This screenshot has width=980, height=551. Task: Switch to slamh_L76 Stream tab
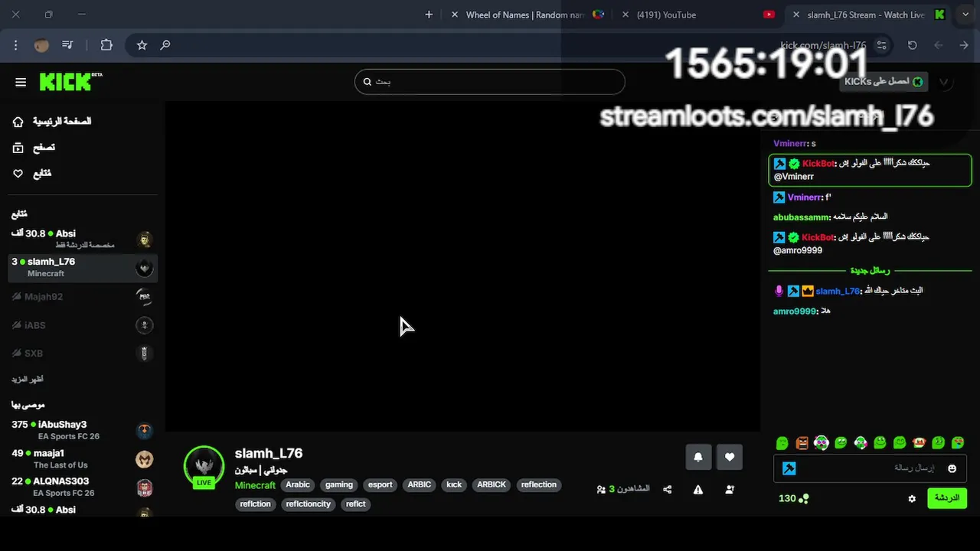pyautogui.click(x=868, y=15)
